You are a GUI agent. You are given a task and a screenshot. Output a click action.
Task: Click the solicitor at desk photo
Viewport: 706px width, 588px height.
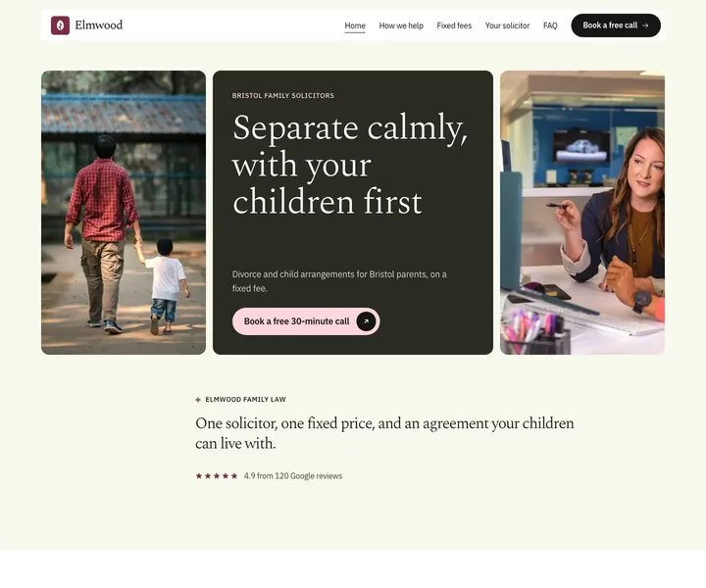[x=582, y=213]
